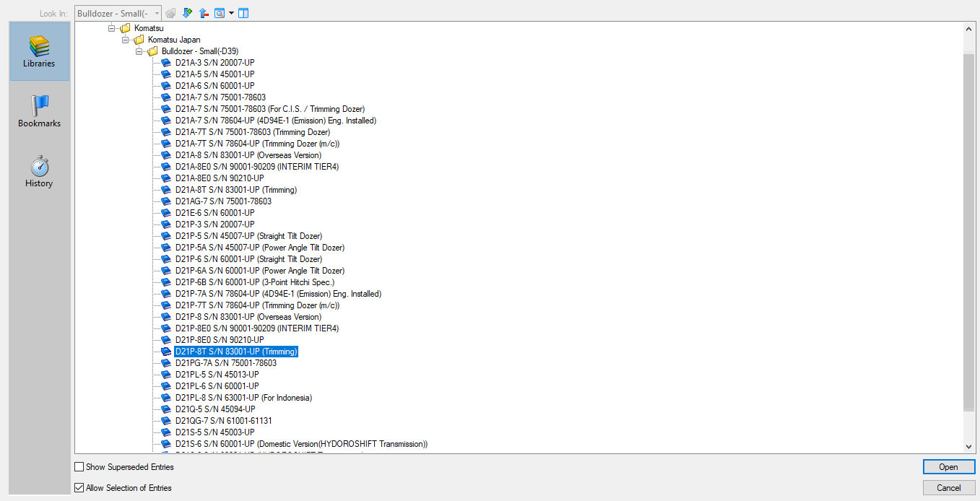The width and height of the screenshot is (980, 501).
Task: Select D21A-7 For C.I.S. / Trimming Dozer
Action: (269, 109)
